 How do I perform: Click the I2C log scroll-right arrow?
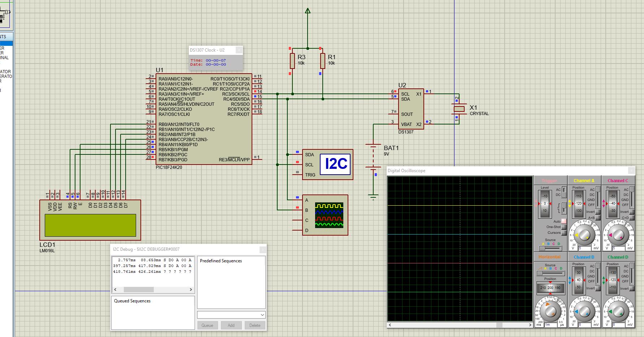coord(191,289)
